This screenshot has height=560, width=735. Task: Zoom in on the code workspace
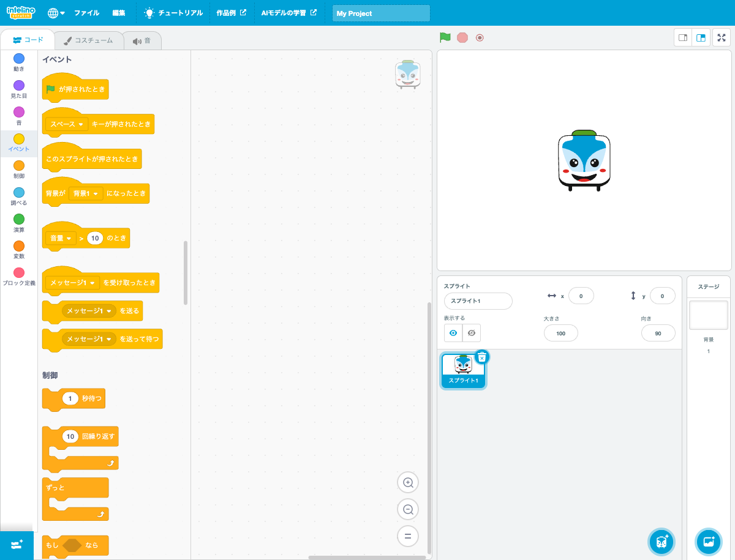(x=408, y=482)
